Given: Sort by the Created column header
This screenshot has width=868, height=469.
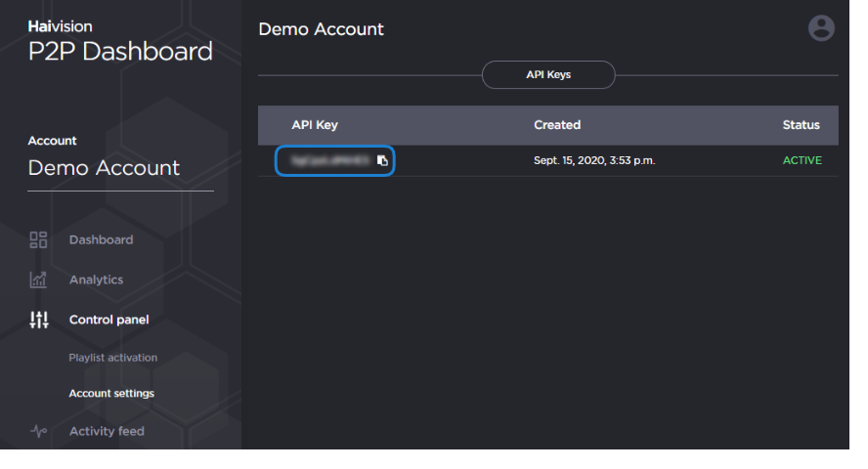Looking at the screenshot, I should [x=557, y=125].
